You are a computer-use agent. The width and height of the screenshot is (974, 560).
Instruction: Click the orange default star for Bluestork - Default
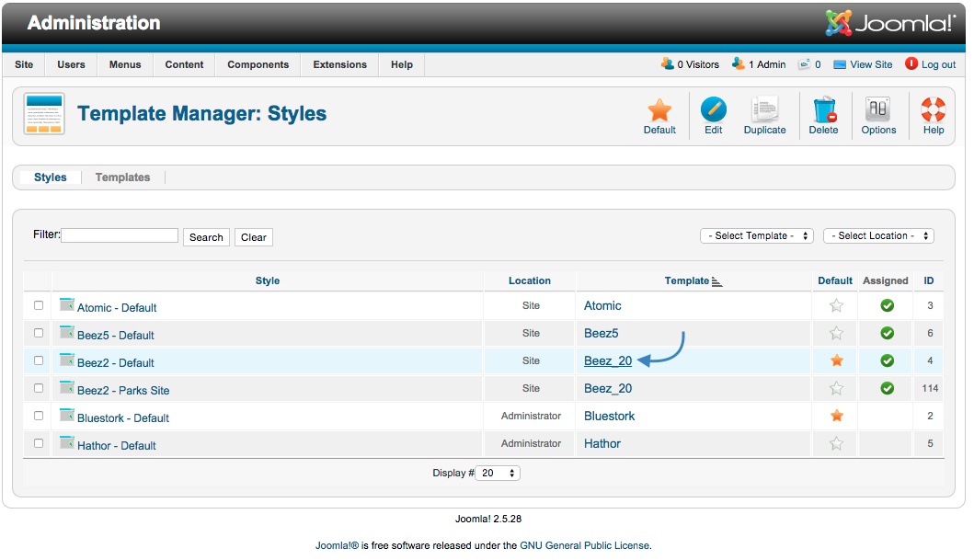[837, 416]
